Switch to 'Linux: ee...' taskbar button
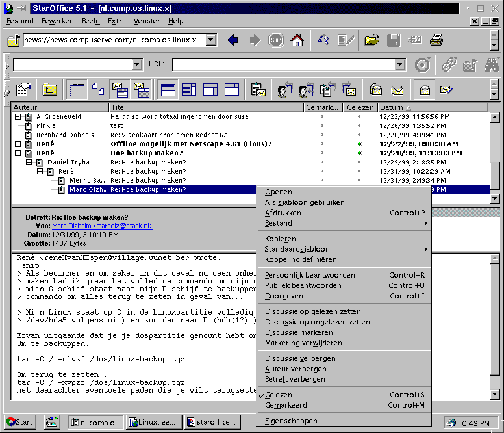This screenshot has height=433, width=504. point(153,422)
